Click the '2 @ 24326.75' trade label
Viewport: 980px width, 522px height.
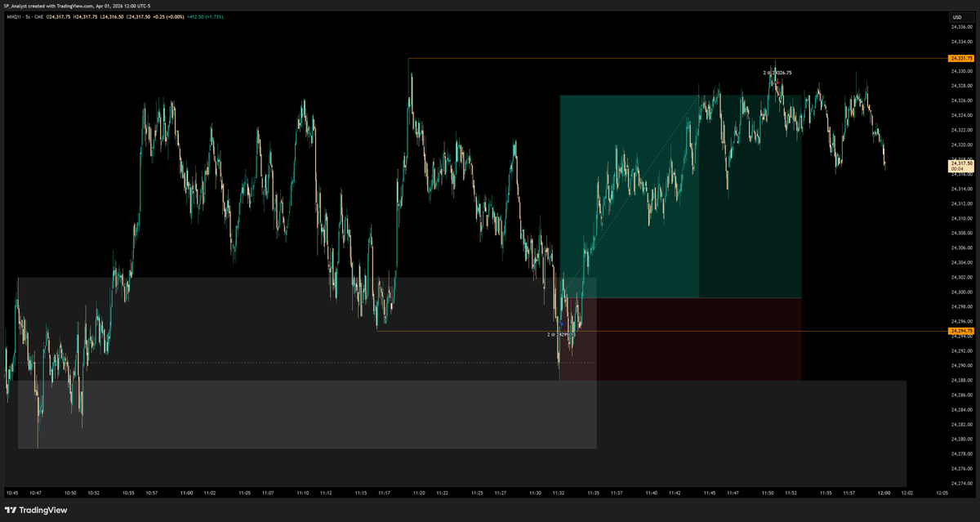[777, 73]
